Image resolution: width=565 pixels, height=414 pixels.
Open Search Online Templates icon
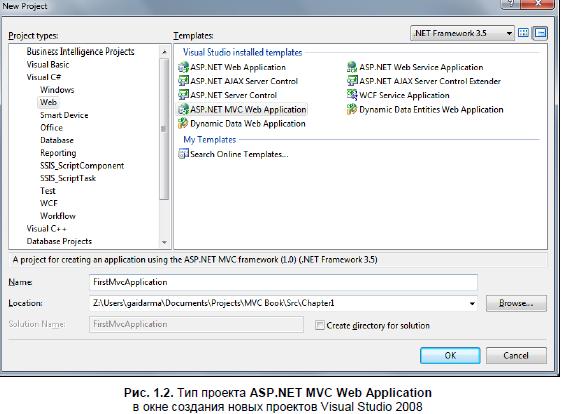[183, 154]
